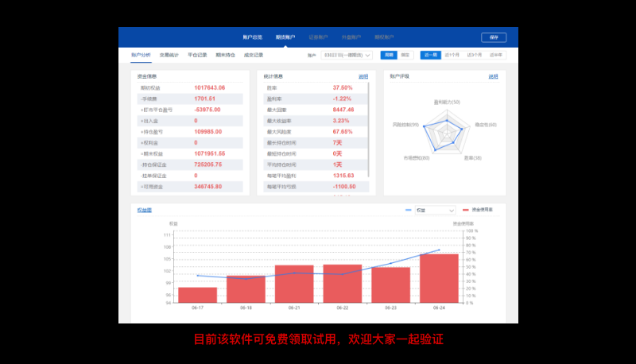Screen dimensions: 636x364
Task: Click 说明 link in 统计信息 panel
Action: click(363, 76)
